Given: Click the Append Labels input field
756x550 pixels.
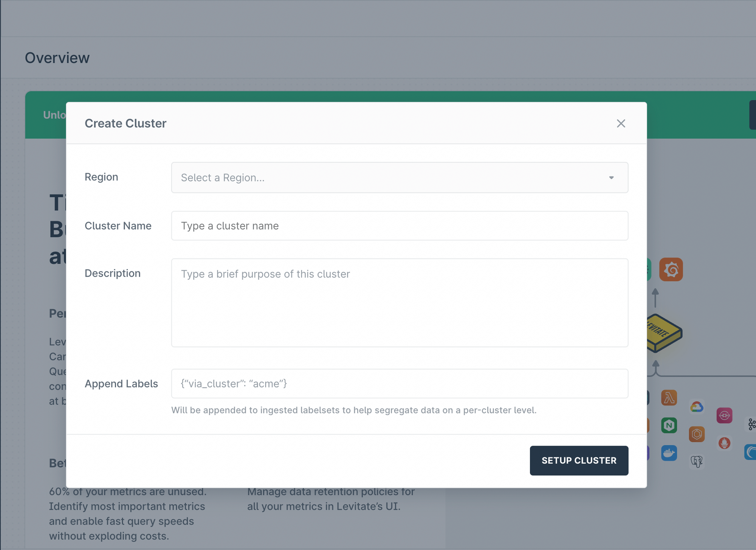Looking at the screenshot, I should coord(399,384).
